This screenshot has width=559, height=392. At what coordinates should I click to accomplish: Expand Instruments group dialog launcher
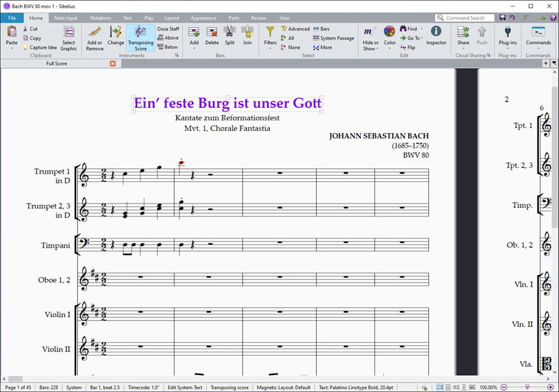(x=177, y=55)
